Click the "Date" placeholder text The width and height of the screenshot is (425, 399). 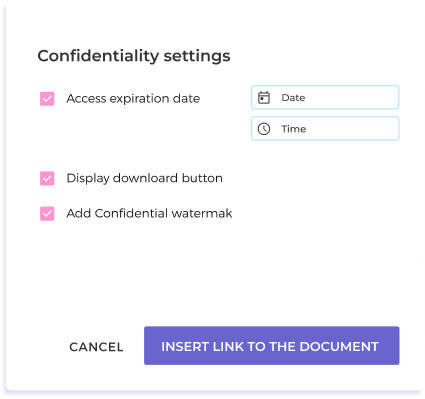[x=293, y=98]
